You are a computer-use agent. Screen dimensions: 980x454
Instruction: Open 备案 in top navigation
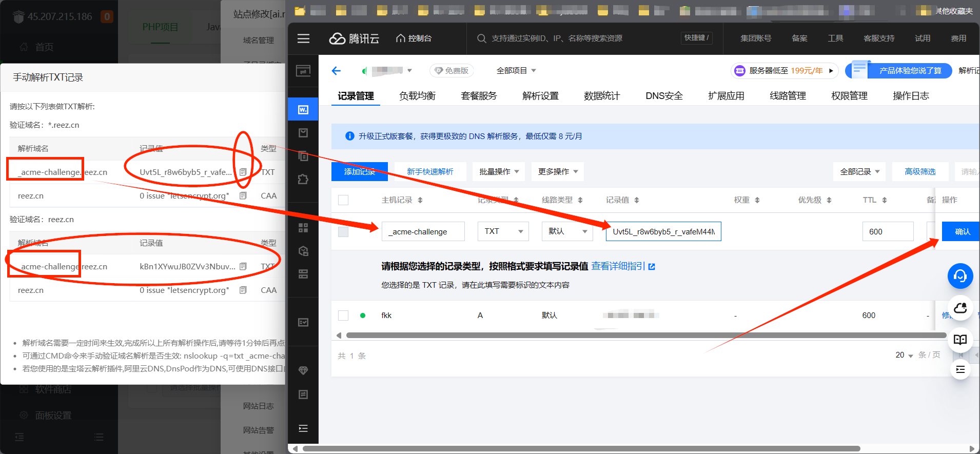point(799,38)
